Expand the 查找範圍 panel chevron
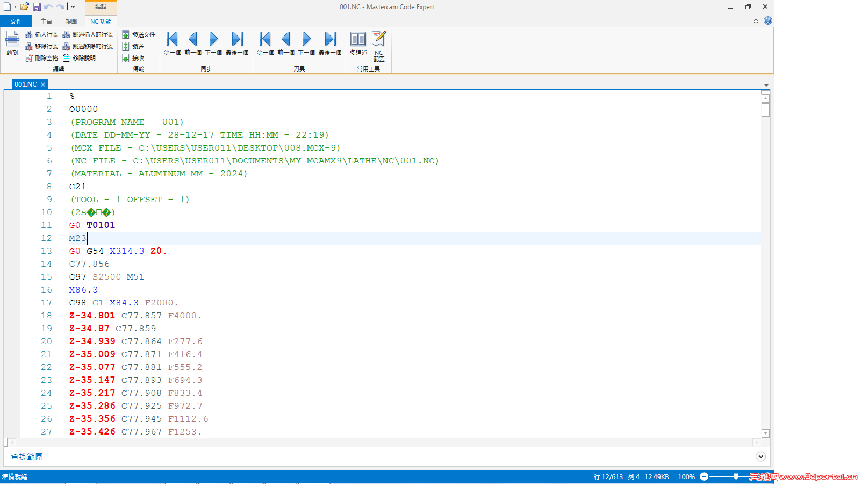This screenshot has width=868, height=484. (761, 457)
